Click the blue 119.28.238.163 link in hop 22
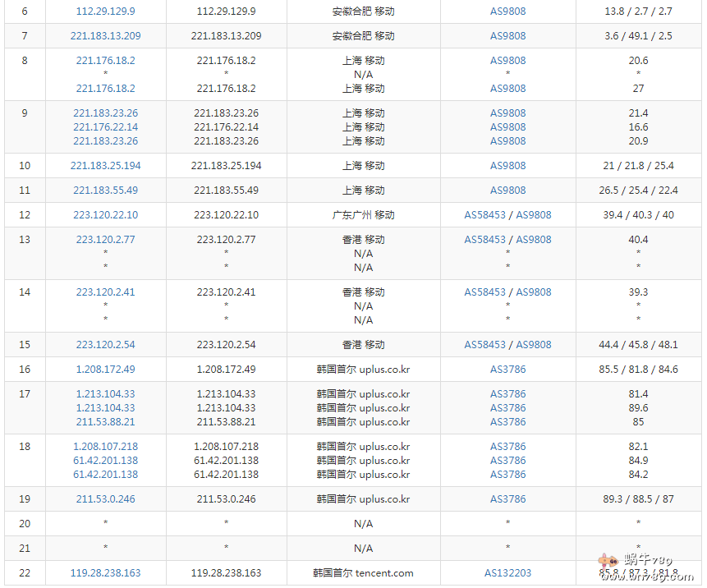707x588 pixels. [x=105, y=573]
